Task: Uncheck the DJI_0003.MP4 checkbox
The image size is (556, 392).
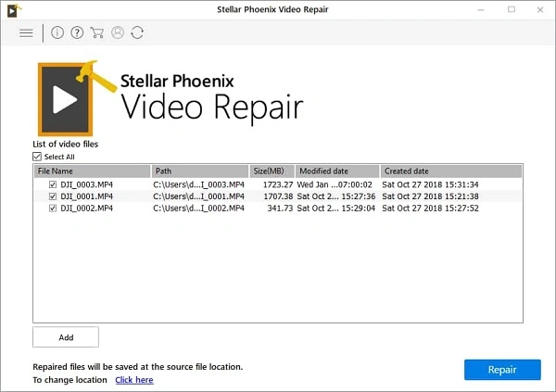Action: (x=53, y=184)
